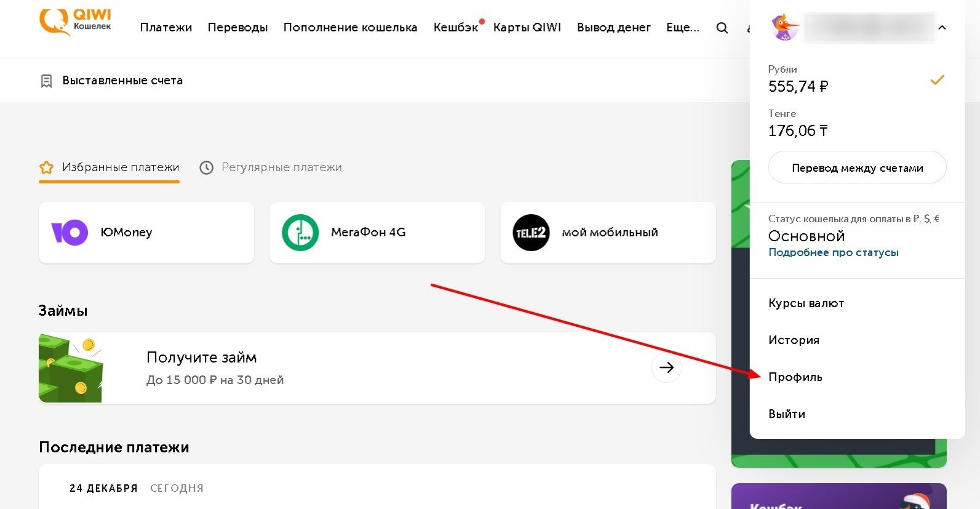Screen dimensions: 980x509
Task: Click the QIWI Кошелек logo
Action: pos(75,22)
